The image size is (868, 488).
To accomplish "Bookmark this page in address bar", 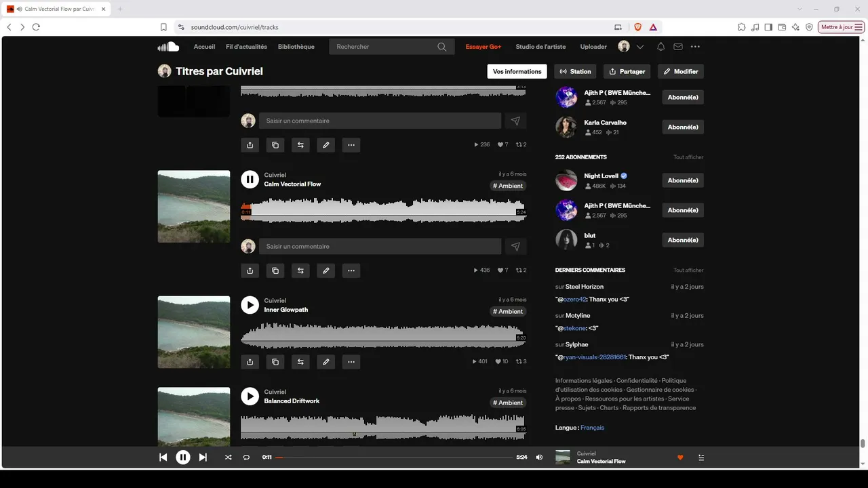I will (x=163, y=27).
